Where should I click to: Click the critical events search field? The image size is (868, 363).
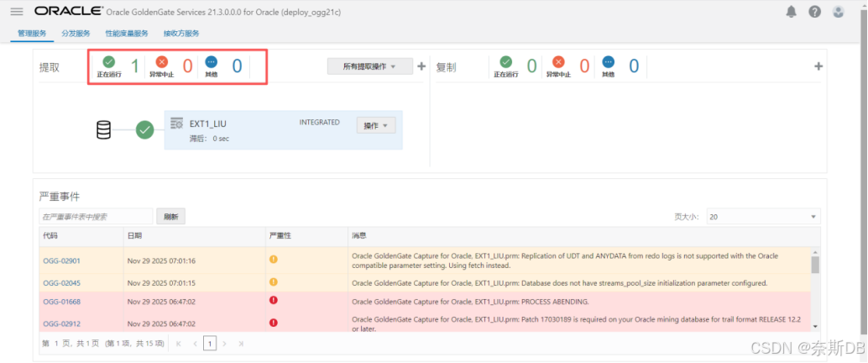pyautogui.click(x=96, y=217)
